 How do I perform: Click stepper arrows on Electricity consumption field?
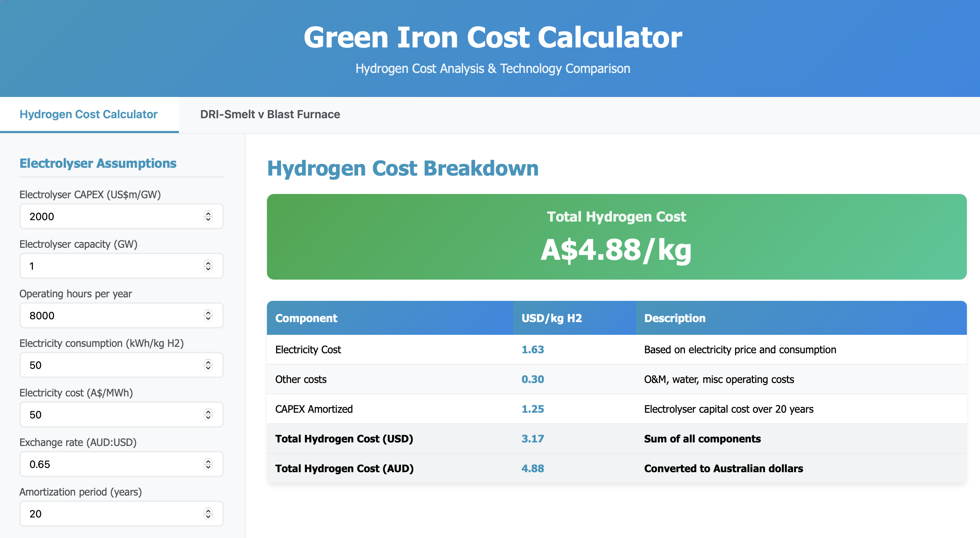click(x=208, y=365)
